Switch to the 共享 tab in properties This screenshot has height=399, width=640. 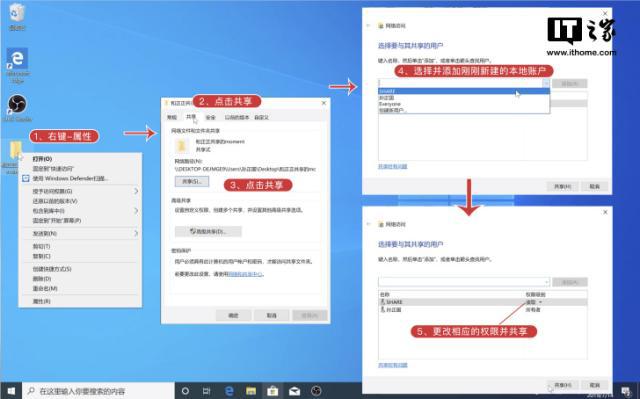coord(191,117)
